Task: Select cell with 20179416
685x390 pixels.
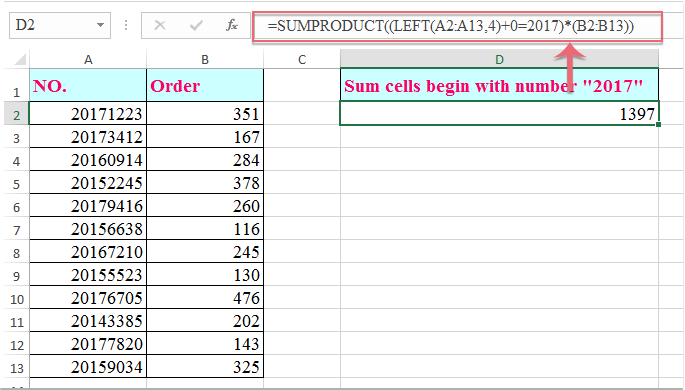Action: pyautogui.click(x=88, y=206)
